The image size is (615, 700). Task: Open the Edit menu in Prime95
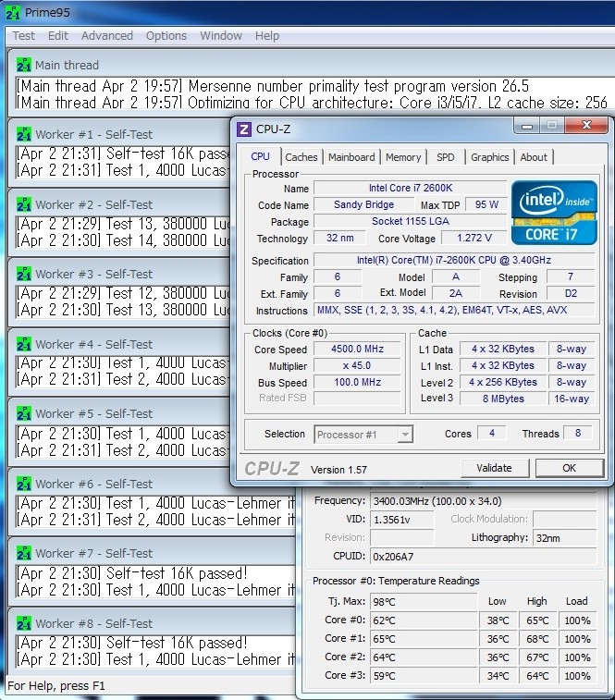[x=58, y=36]
